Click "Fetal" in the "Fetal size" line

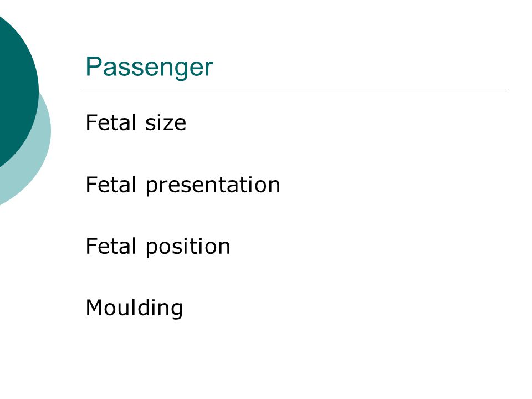coord(111,122)
